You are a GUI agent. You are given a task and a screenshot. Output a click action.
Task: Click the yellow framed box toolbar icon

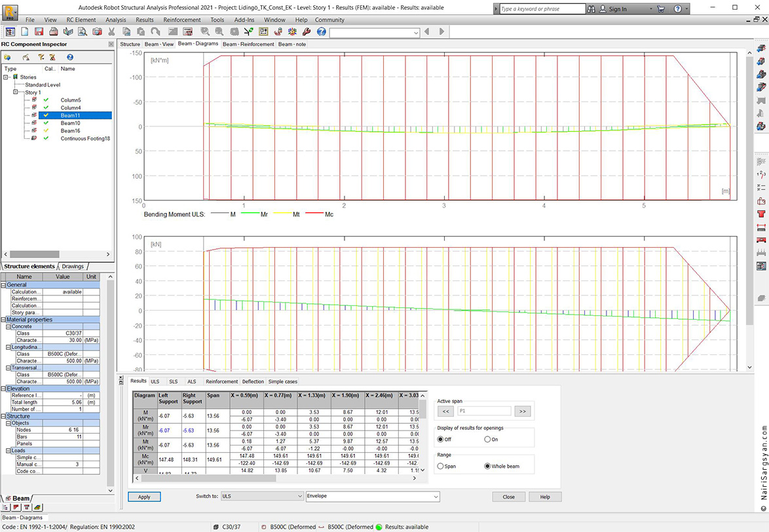click(x=263, y=31)
